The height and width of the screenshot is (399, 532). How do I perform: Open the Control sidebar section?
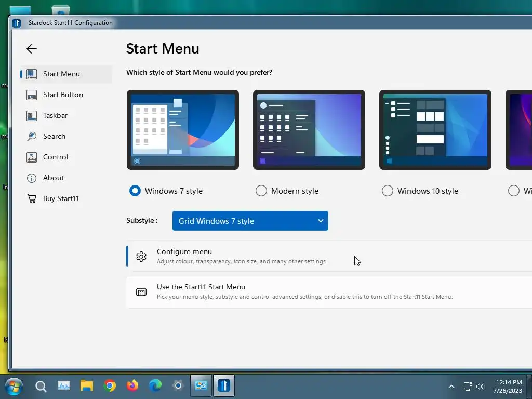(x=66, y=157)
